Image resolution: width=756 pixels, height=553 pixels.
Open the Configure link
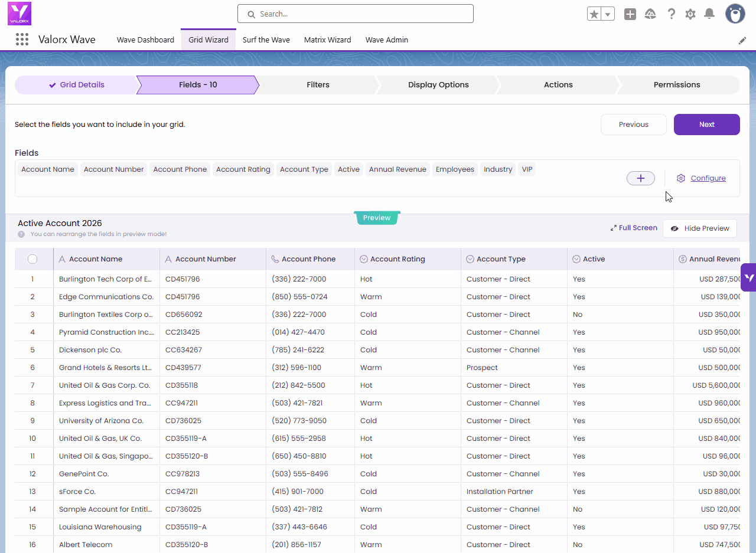click(708, 178)
